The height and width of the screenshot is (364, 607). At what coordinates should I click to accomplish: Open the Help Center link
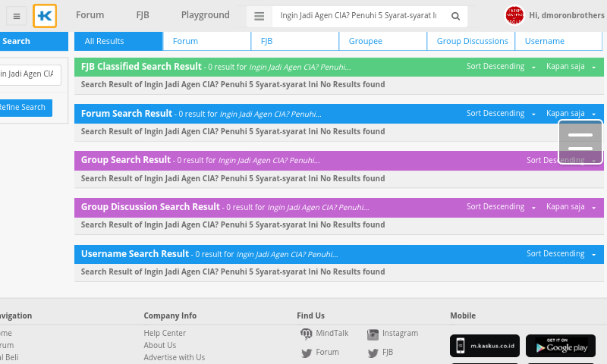click(x=165, y=333)
